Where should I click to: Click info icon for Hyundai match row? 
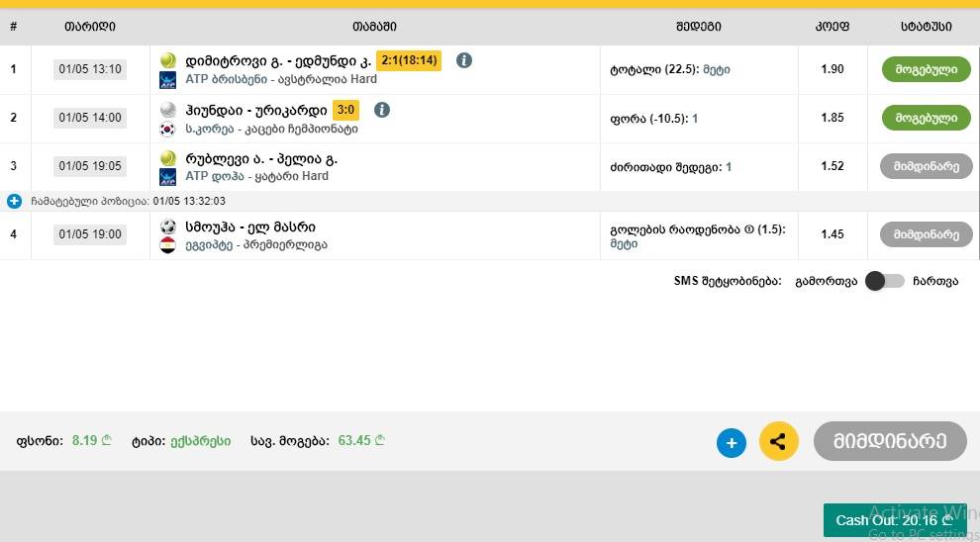click(382, 110)
